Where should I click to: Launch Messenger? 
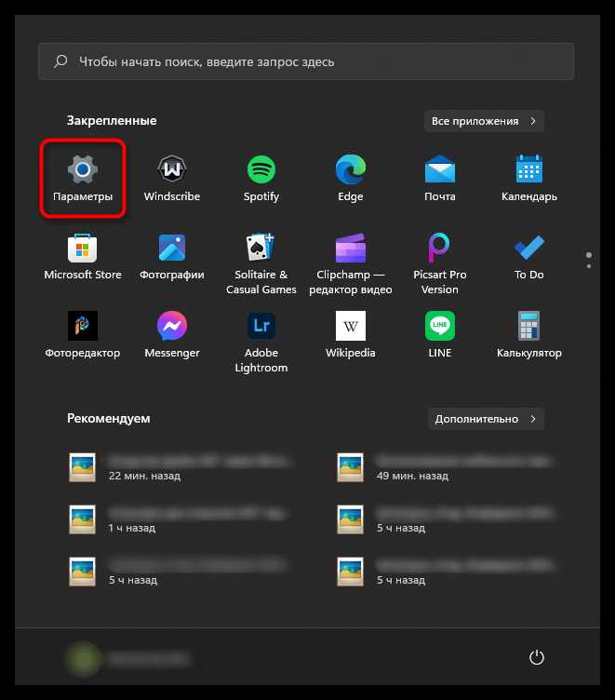(x=172, y=336)
